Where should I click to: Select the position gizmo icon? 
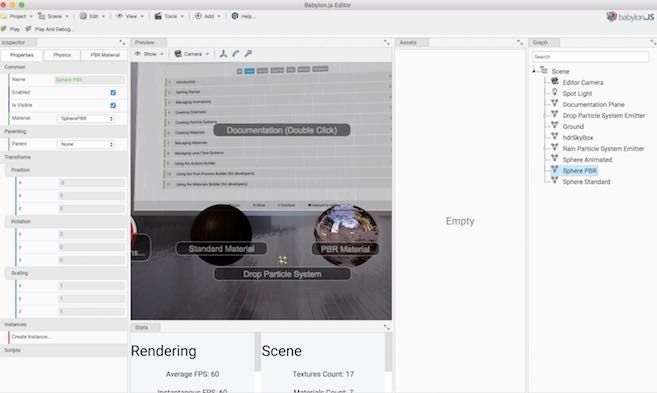click(x=223, y=54)
